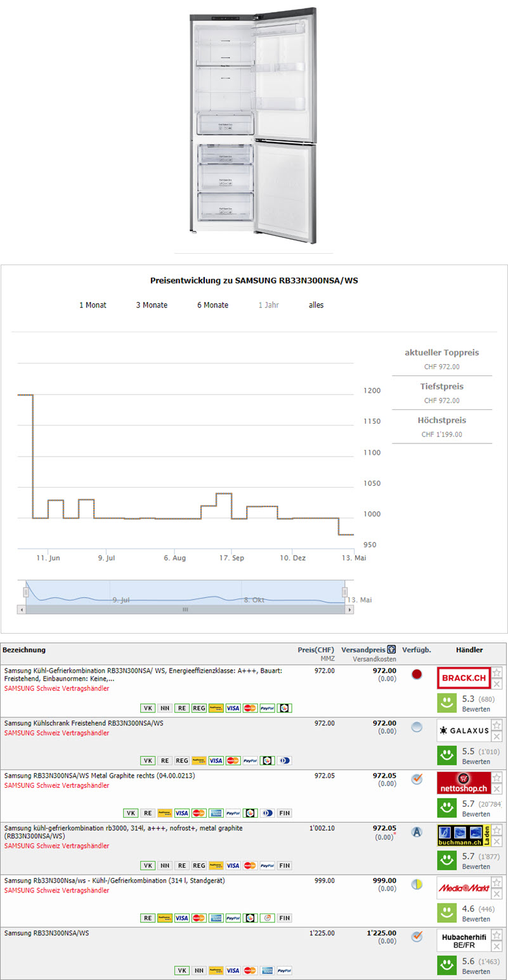Open the 'Samsung Rb33N300Nsa/ws - Kühl-/Gefrierkombination' offer
Screen dimensions: 508x980
point(115,880)
